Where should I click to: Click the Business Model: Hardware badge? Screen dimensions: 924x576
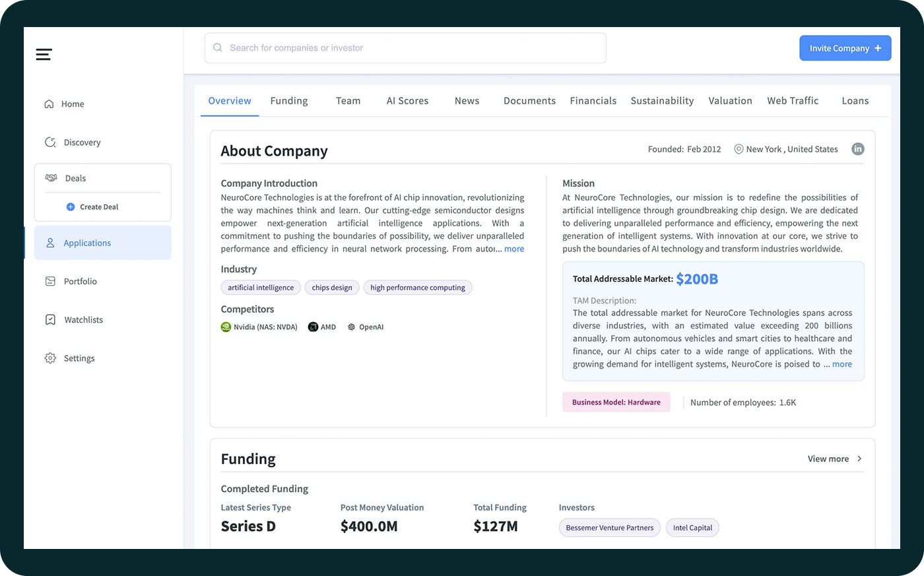(x=616, y=402)
